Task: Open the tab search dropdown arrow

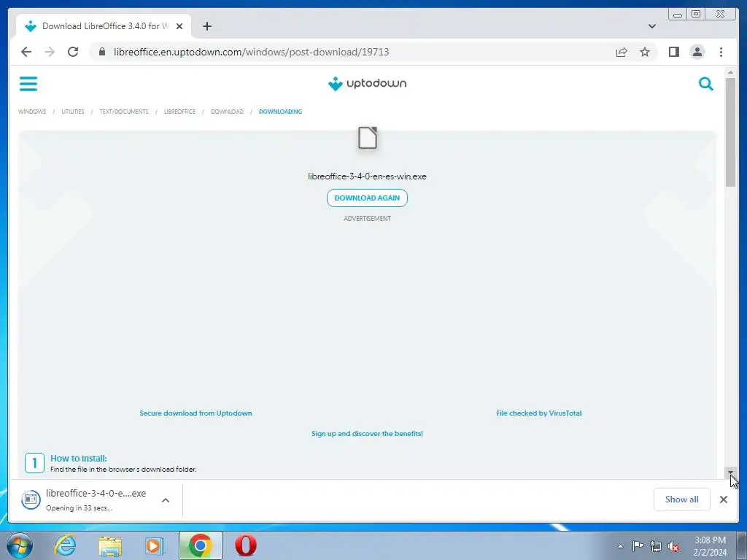Action: (x=651, y=26)
